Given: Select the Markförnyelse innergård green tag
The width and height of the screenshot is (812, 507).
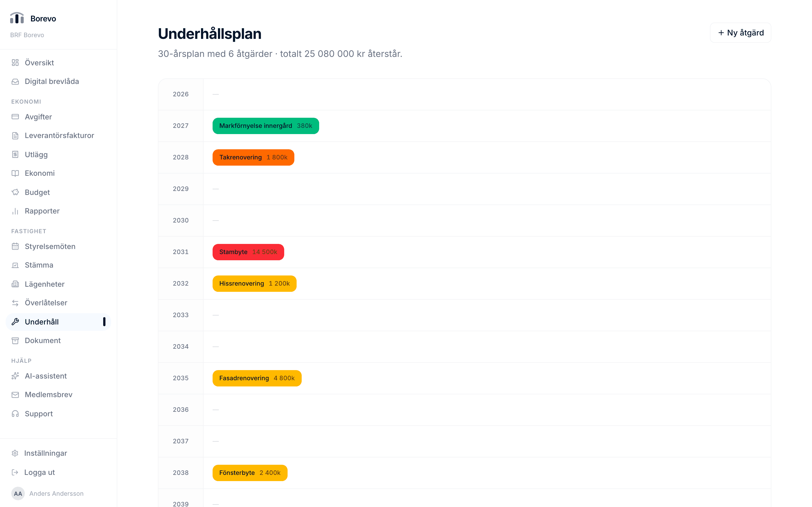Looking at the screenshot, I should click(x=266, y=126).
